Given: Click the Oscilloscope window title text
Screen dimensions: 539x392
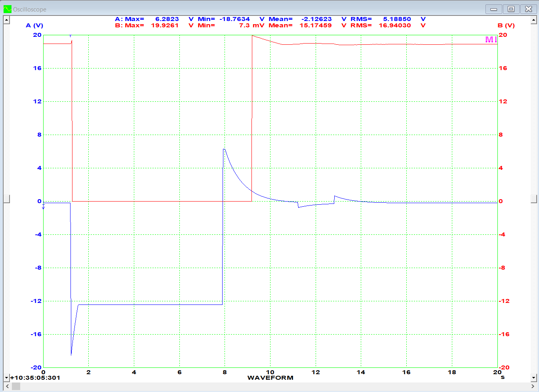Looking at the screenshot, I should click(30, 9).
